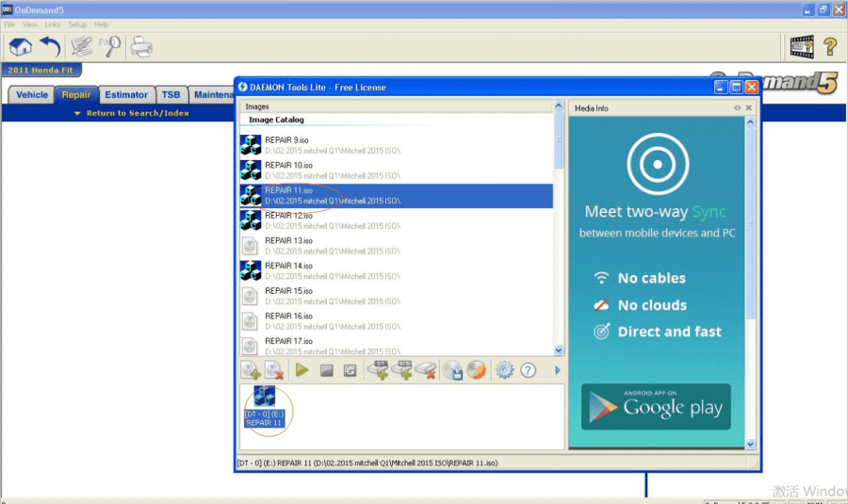Click the Print icon in OnDemand5 toolbar

coord(141,46)
